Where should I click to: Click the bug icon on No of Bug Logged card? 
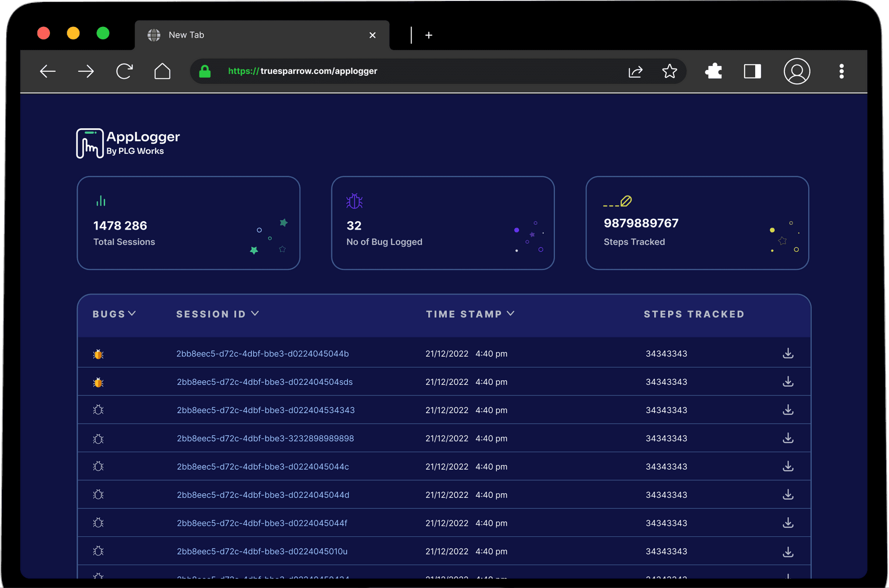coord(354,201)
